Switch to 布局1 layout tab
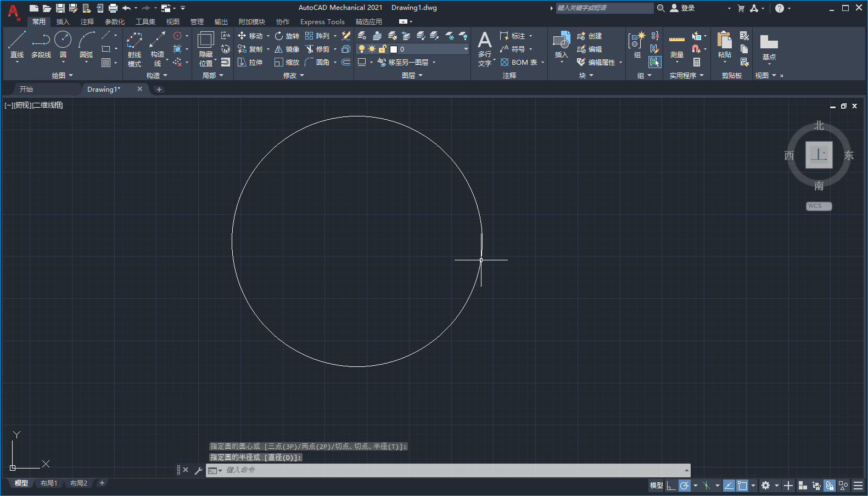 coord(49,483)
